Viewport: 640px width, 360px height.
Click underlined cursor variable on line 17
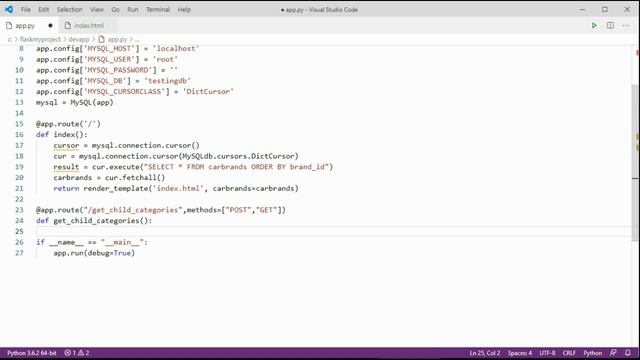click(x=66, y=145)
